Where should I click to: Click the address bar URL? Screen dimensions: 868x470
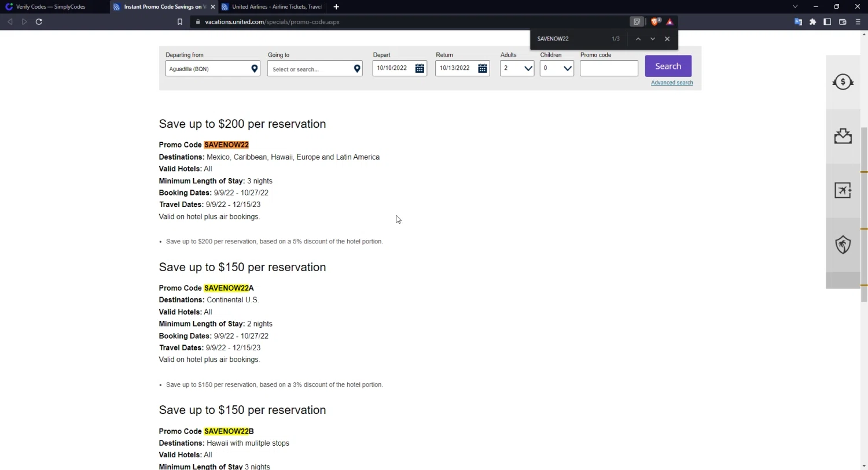272,22
